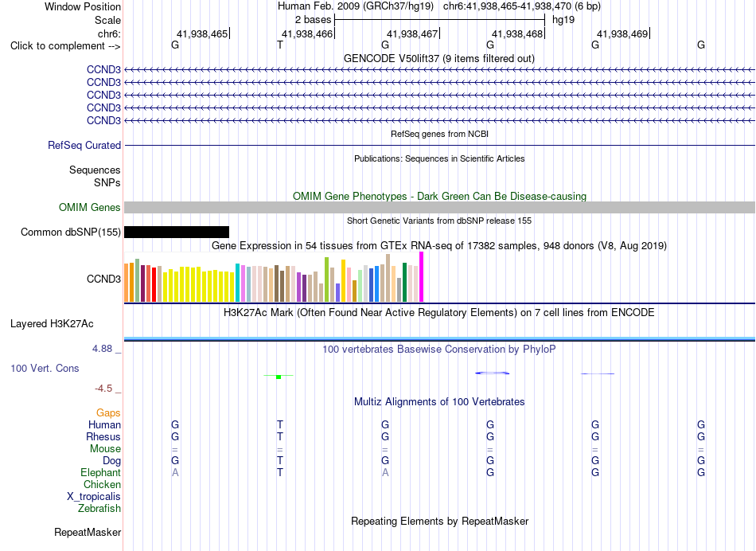Click the chr6: ruler label
Screen dimensions: 756x551
(109, 33)
